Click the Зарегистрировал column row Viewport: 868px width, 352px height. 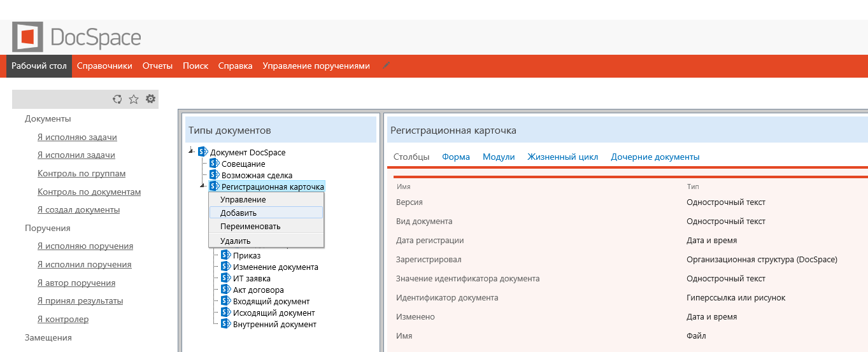629,260
